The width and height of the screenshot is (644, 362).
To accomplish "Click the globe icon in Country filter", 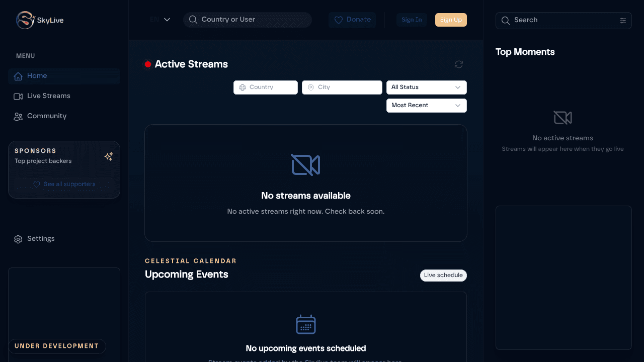I will pos(243,87).
